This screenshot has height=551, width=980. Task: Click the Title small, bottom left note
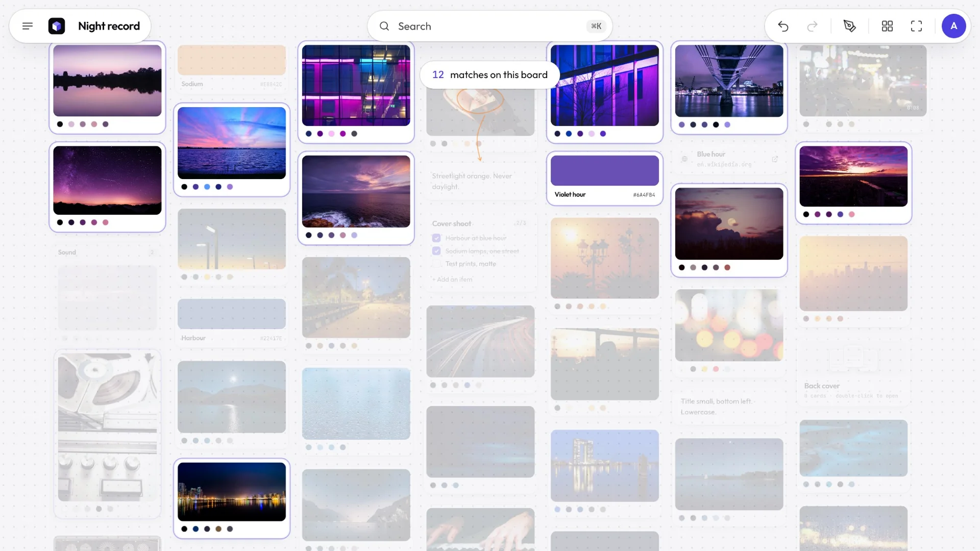(x=716, y=407)
